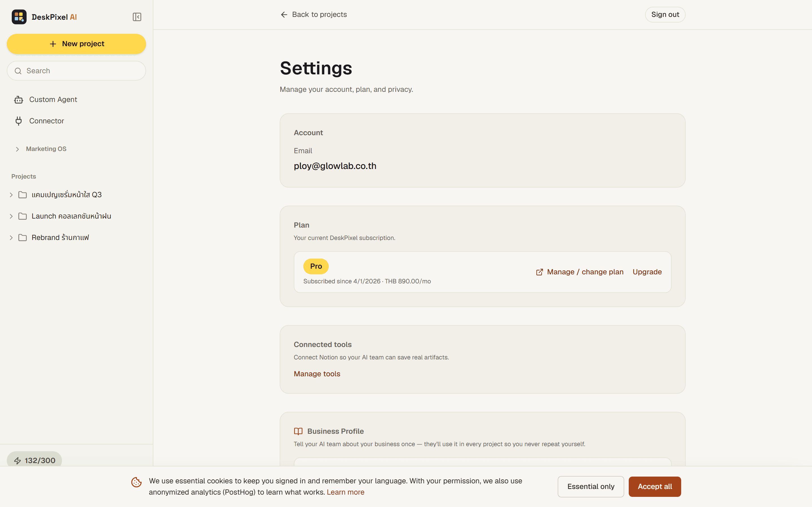The width and height of the screenshot is (812, 507).
Task: Open Custom Agent robot icon
Action: pos(19,100)
